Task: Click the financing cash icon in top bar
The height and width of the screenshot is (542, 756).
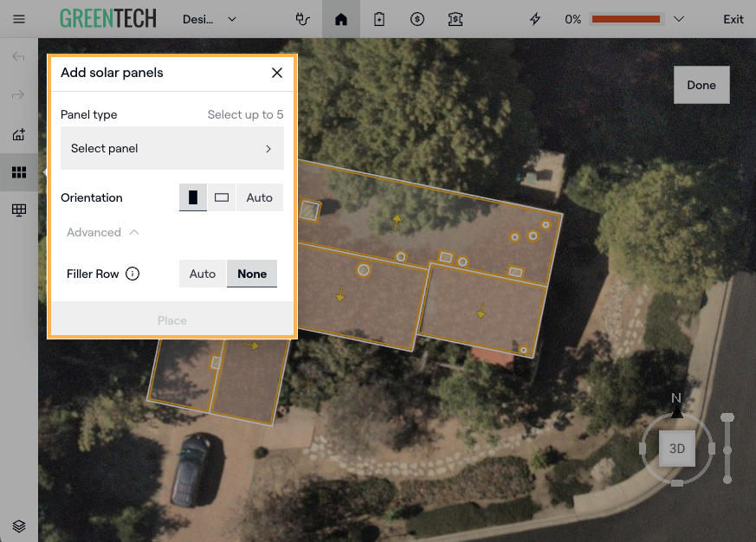Action: 456,19
